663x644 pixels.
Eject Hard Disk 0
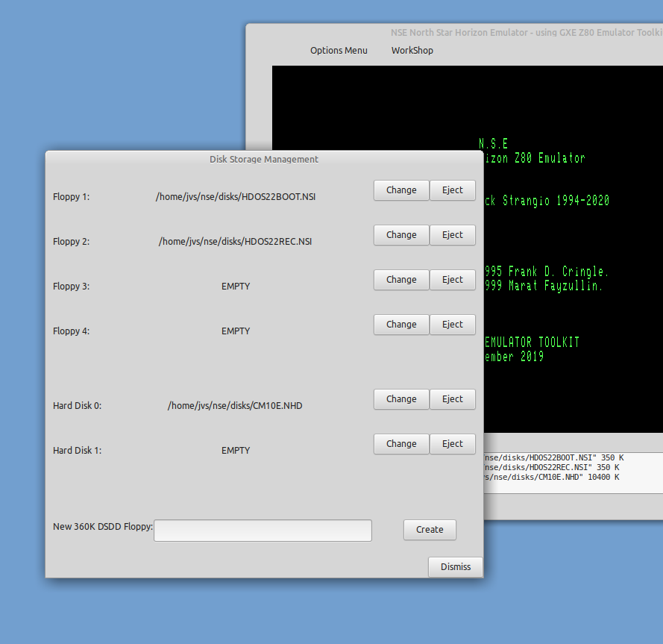pos(453,399)
